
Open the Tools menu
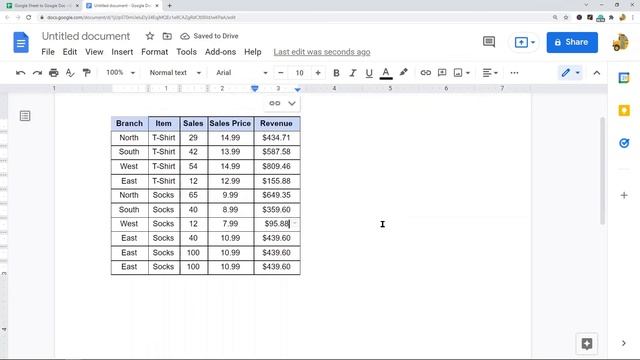(186, 52)
